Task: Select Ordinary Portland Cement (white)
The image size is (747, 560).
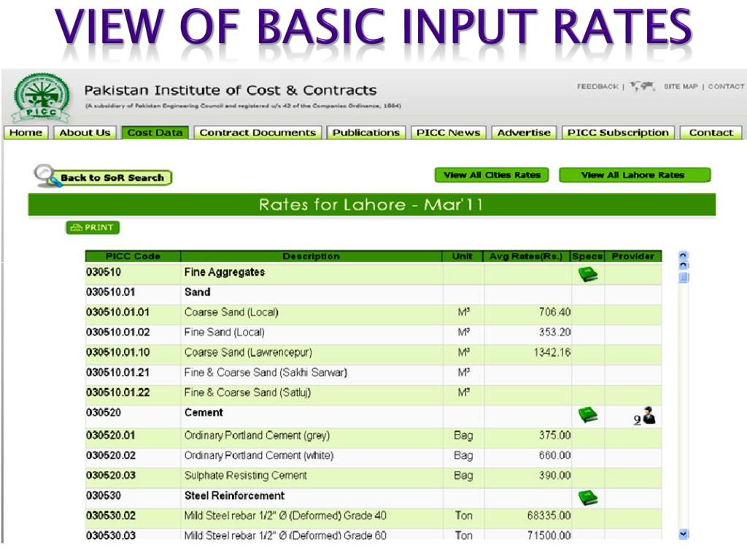Action: point(259,455)
